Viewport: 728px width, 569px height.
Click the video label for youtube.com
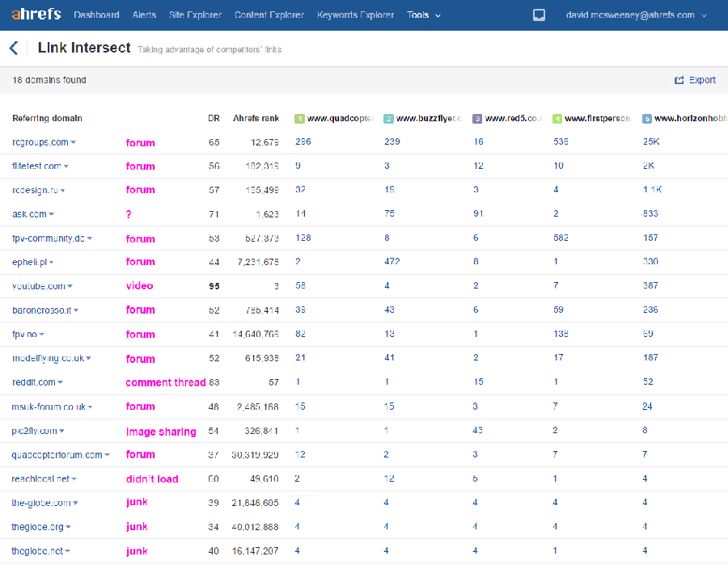(140, 285)
